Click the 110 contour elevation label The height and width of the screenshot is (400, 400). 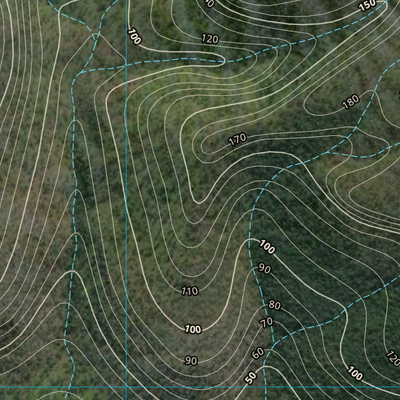click(x=190, y=291)
